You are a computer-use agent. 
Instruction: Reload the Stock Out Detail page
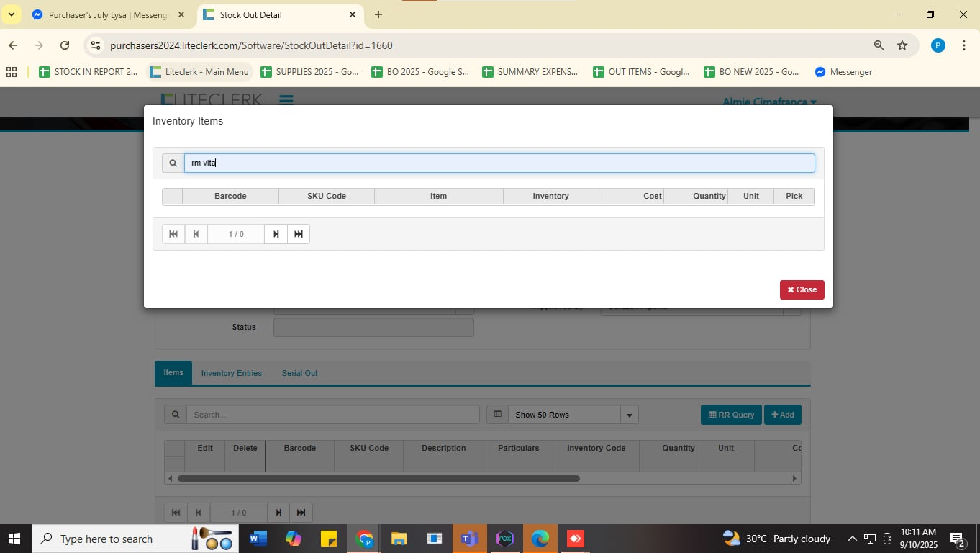tap(65, 45)
